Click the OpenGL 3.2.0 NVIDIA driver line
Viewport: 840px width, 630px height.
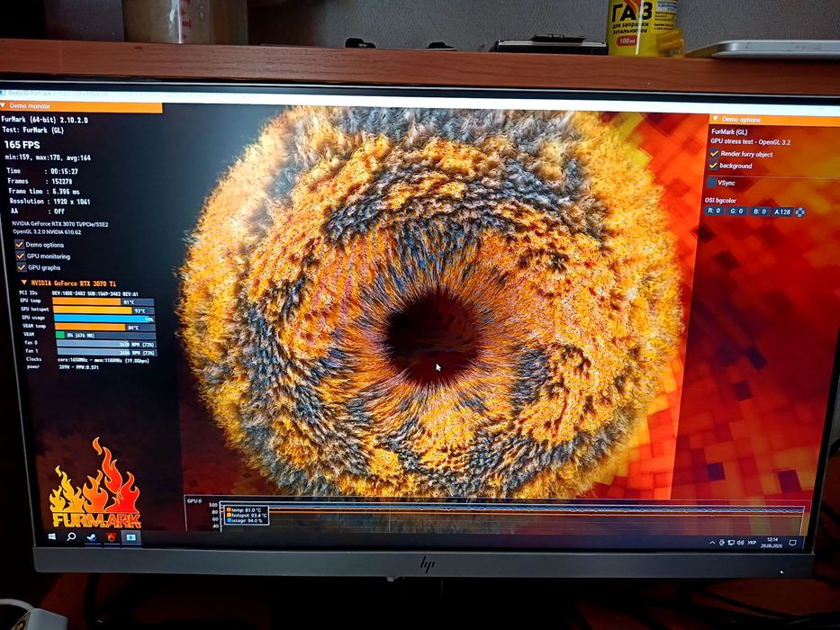tap(47, 232)
